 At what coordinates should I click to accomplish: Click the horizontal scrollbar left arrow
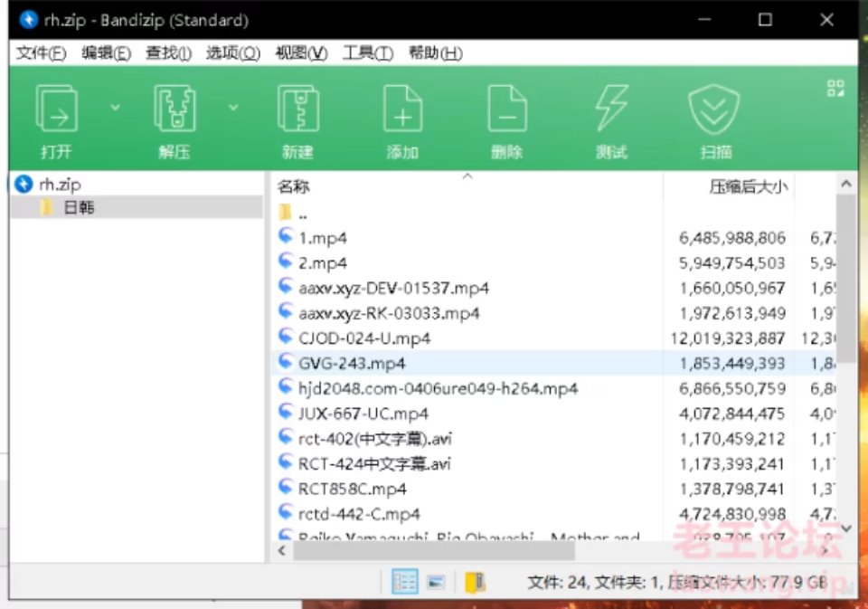[x=282, y=551]
